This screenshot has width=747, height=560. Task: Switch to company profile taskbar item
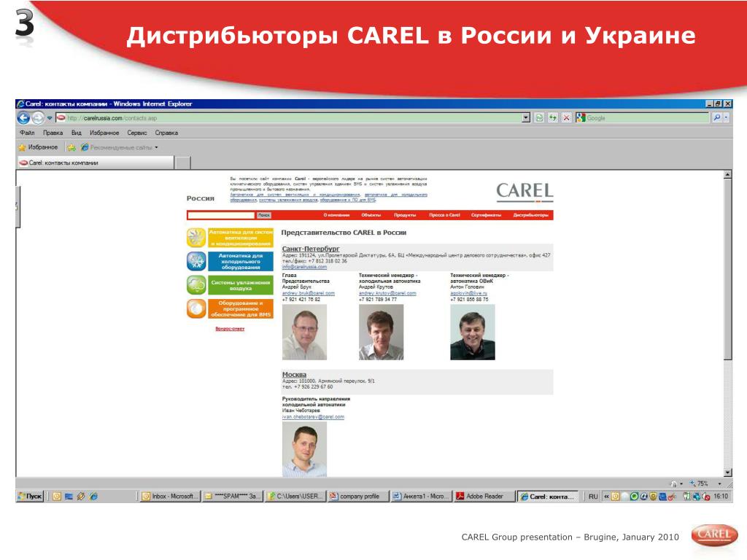point(357,496)
